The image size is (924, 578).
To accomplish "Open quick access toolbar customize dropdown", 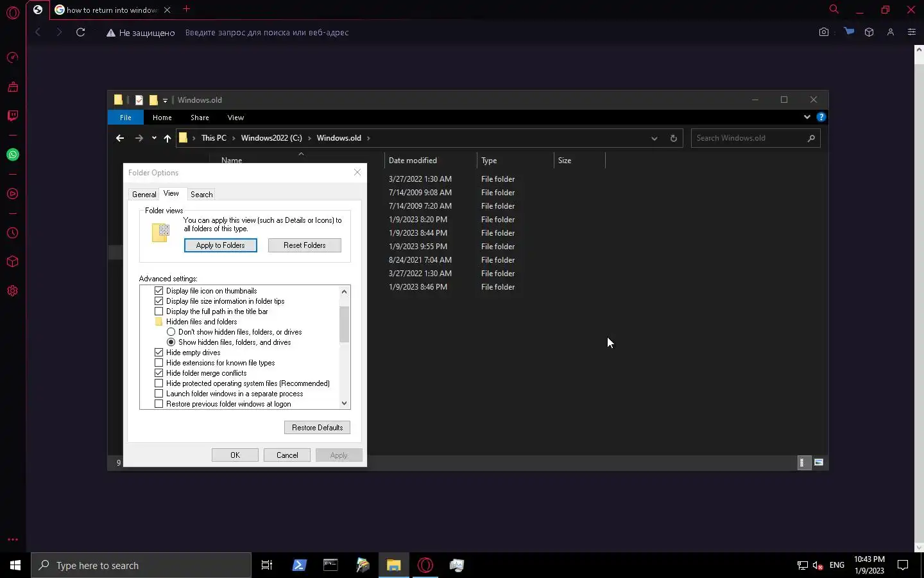I will [165, 100].
